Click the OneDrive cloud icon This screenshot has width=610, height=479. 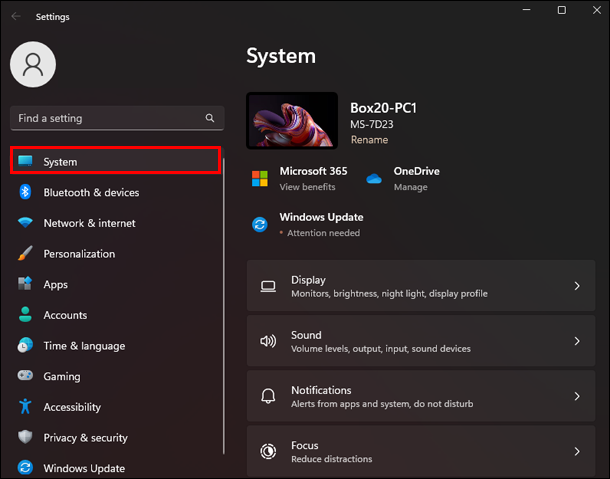click(375, 178)
